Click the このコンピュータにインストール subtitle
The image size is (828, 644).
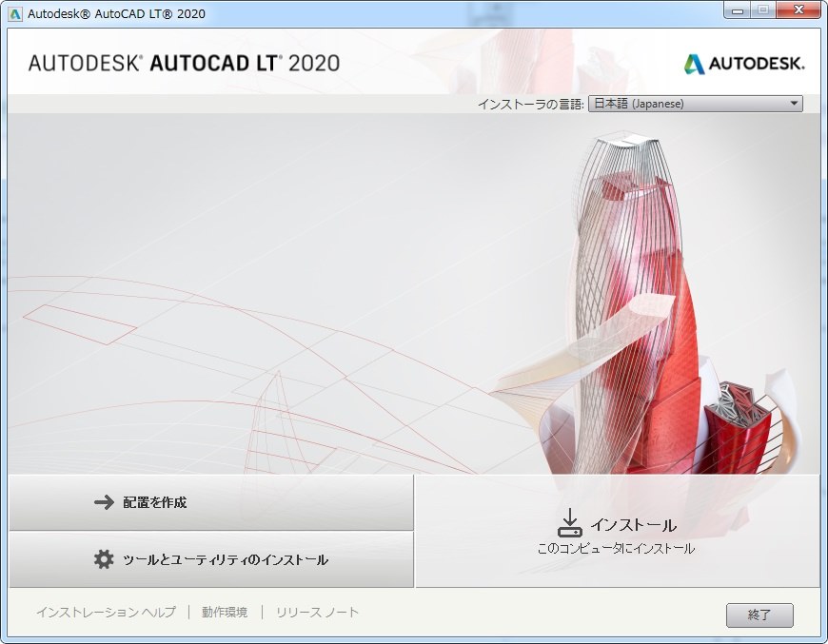pyautogui.click(x=616, y=549)
